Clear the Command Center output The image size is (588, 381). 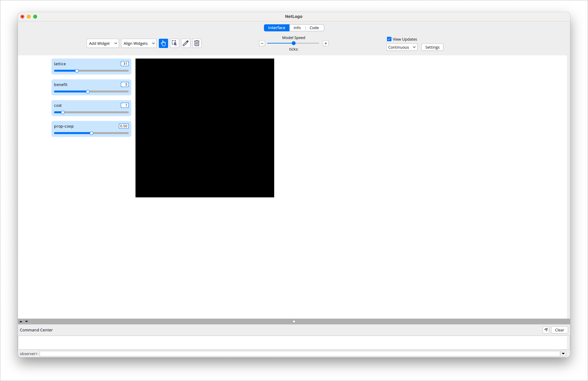[x=559, y=330]
